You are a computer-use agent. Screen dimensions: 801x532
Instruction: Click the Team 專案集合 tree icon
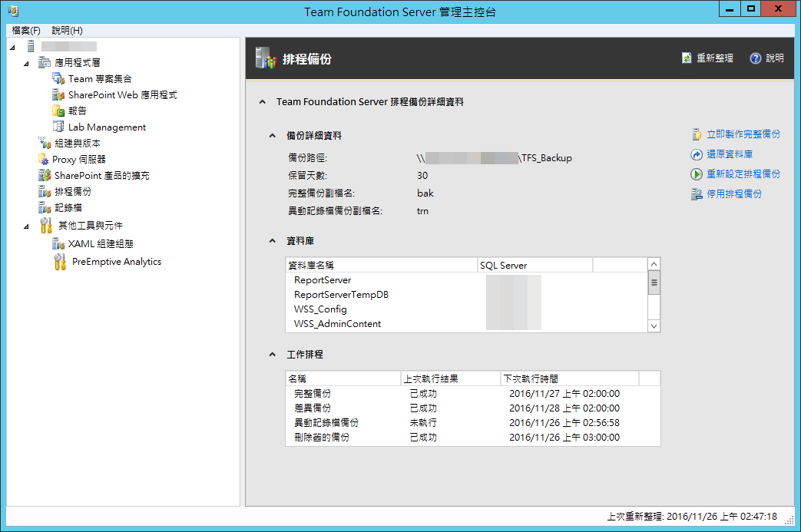point(58,79)
